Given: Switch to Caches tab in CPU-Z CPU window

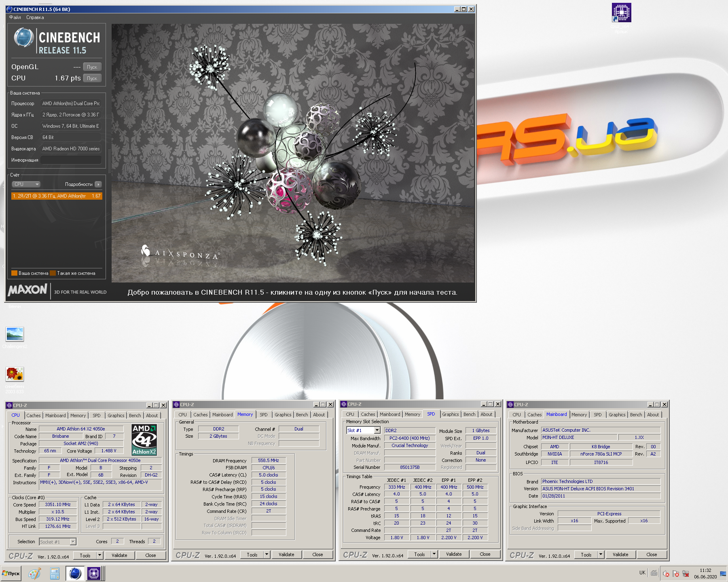Looking at the screenshot, I should (x=34, y=415).
